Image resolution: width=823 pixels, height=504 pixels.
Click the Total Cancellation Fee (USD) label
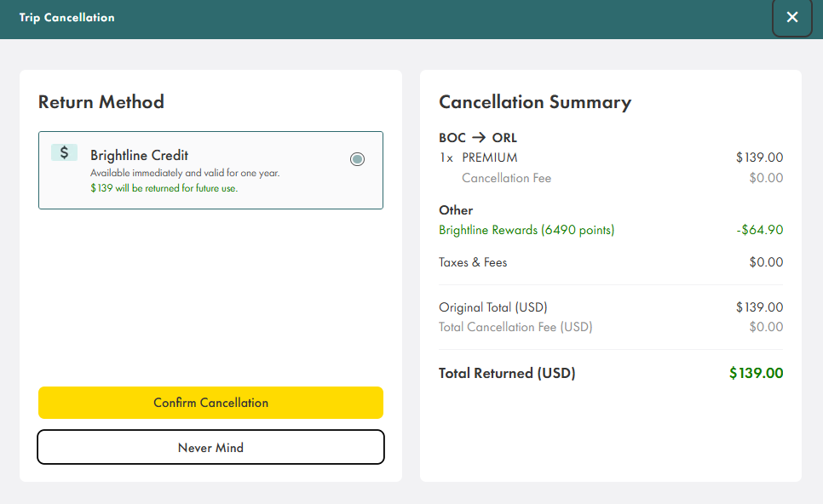click(515, 327)
